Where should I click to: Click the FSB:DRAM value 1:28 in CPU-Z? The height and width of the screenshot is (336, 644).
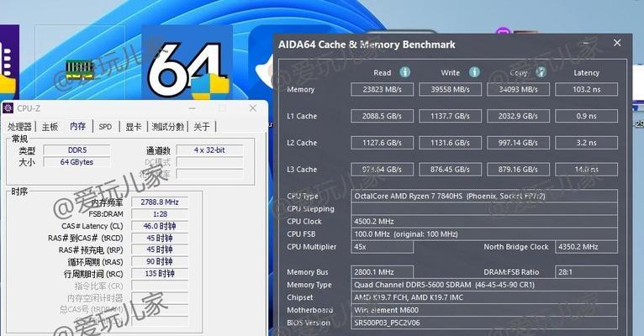[160, 214]
